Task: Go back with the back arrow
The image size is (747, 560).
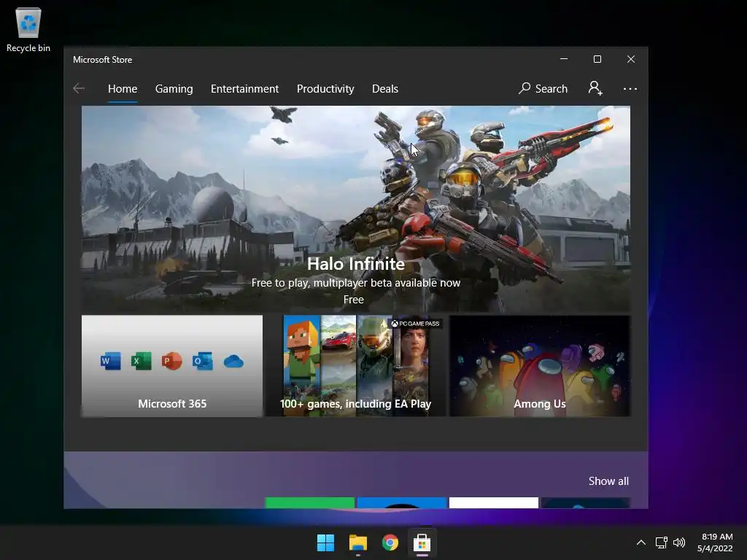Action: [79, 88]
